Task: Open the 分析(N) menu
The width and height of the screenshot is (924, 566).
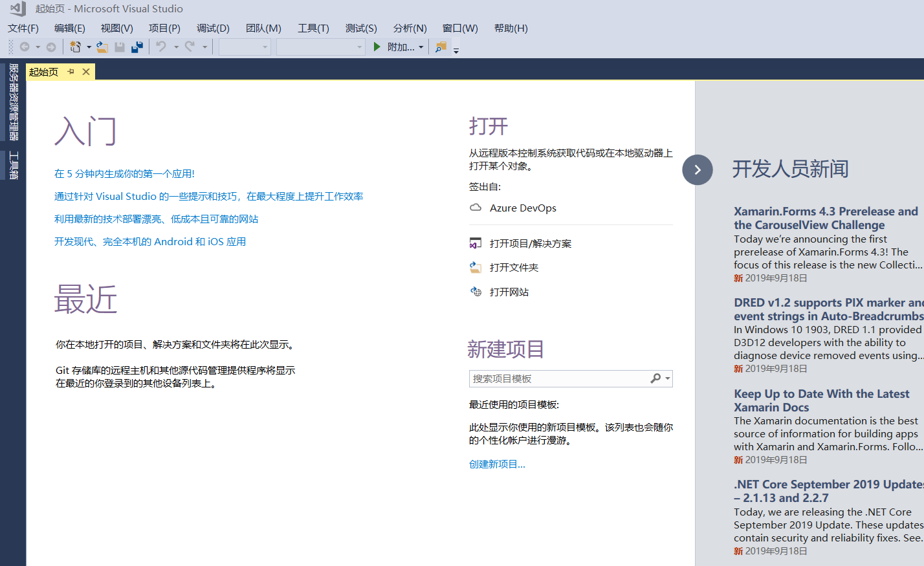Action: tap(410, 28)
